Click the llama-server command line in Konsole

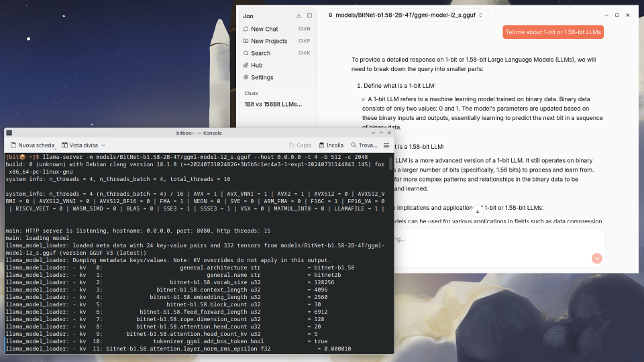[187, 157]
